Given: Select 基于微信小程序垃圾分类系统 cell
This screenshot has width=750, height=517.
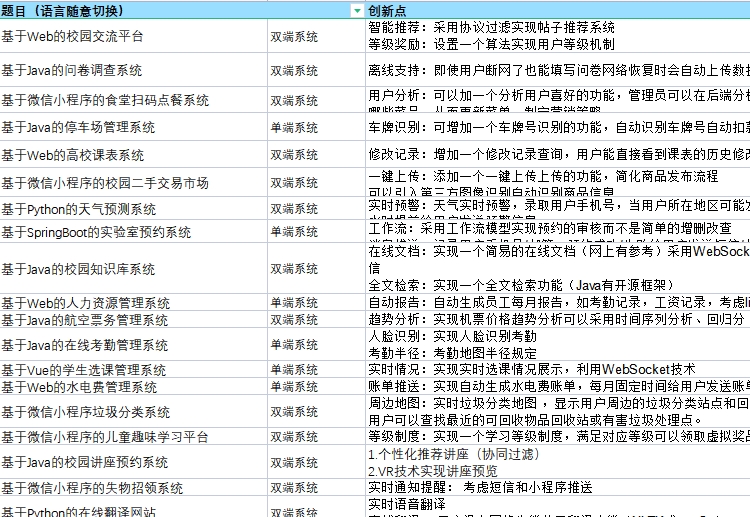Looking at the screenshot, I should (x=132, y=412).
